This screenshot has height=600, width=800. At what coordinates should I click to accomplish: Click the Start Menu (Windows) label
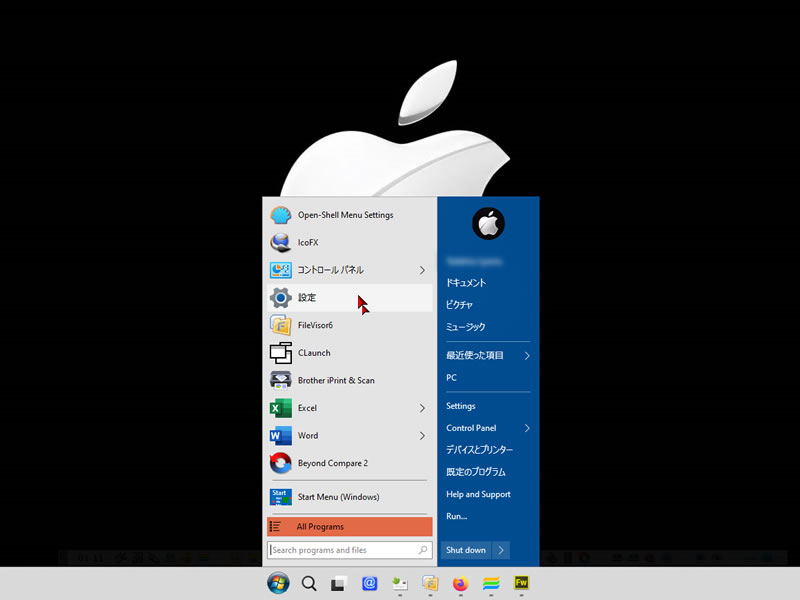click(x=338, y=497)
